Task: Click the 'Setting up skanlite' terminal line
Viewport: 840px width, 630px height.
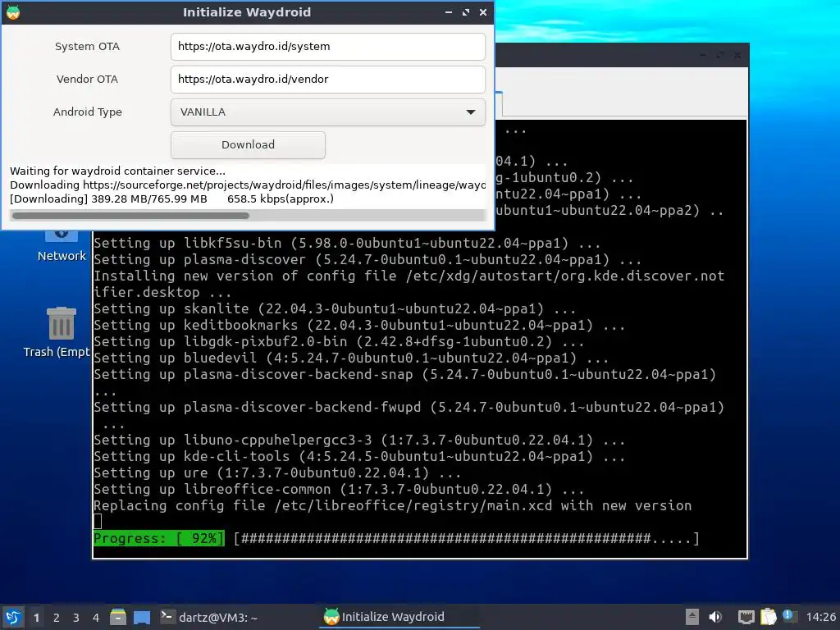Action: pos(335,308)
